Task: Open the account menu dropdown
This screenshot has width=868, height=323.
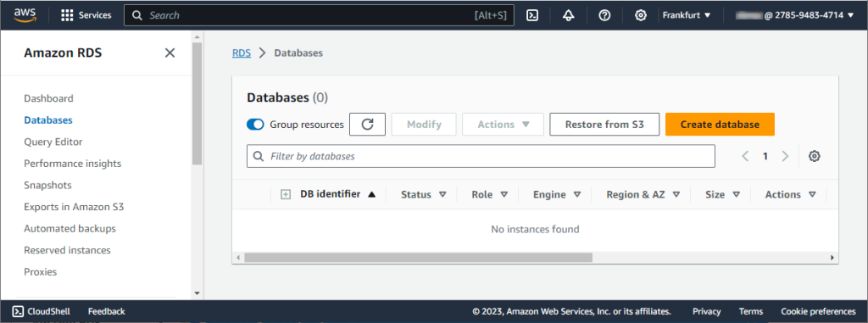Action: (x=795, y=15)
